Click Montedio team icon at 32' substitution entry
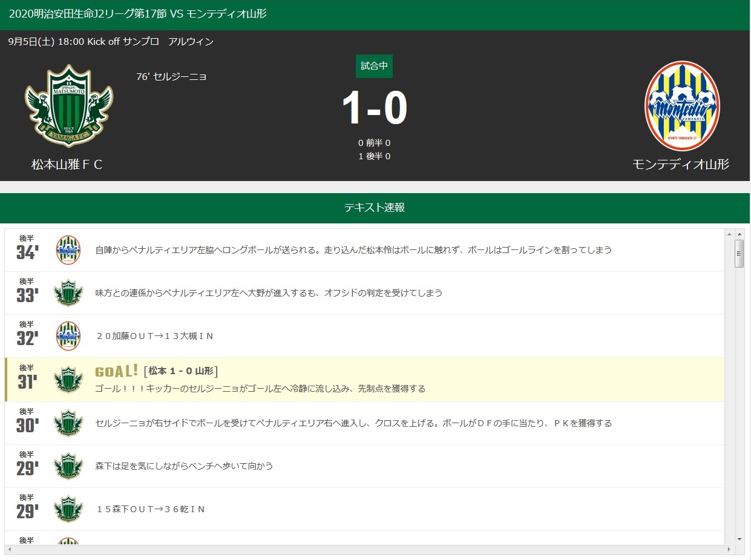 [68, 336]
